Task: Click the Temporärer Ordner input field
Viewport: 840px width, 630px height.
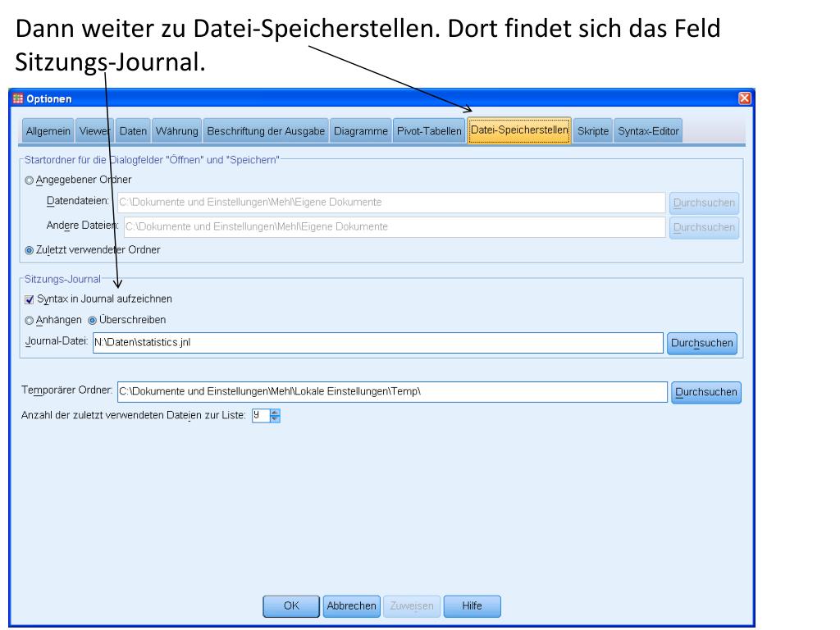Action: pos(392,391)
